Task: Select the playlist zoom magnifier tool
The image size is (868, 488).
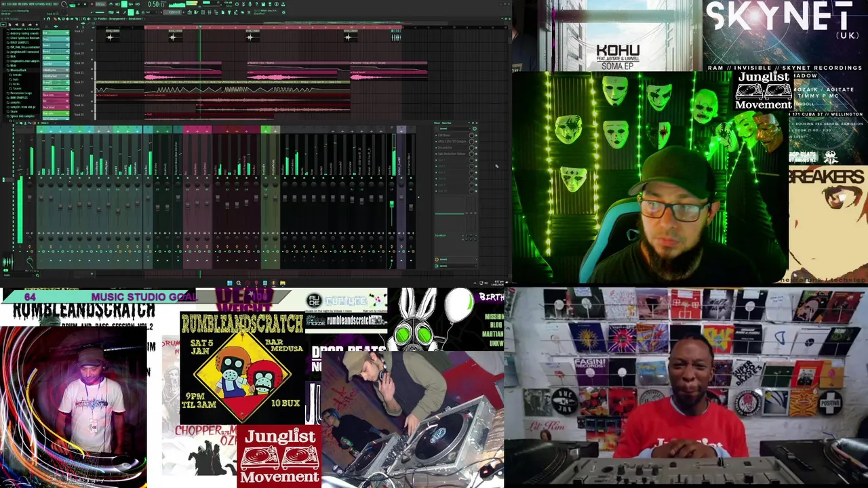Action: coord(84,19)
